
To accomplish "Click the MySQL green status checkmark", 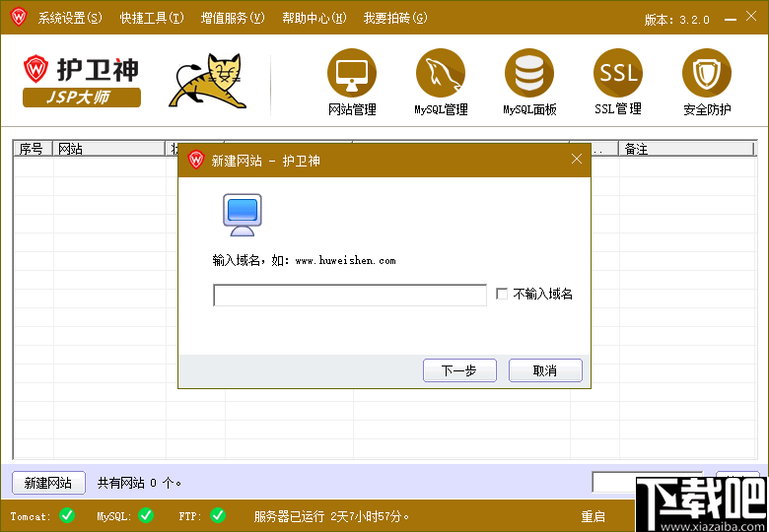I will click(x=146, y=515).
